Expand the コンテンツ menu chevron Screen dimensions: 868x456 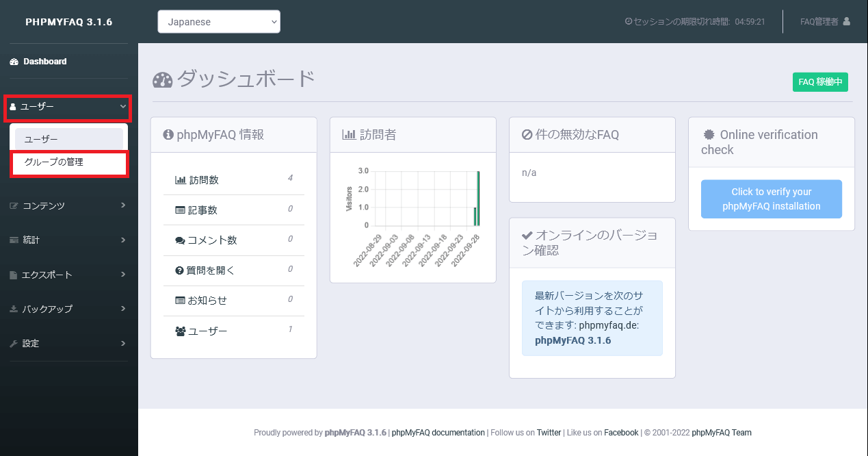122,205
